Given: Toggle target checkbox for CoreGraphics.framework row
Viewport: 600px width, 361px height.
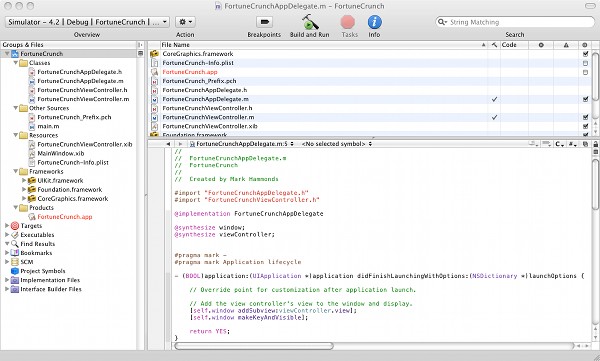Looking at the screenshot, I should pyautogui.click(x=585, y=54).
